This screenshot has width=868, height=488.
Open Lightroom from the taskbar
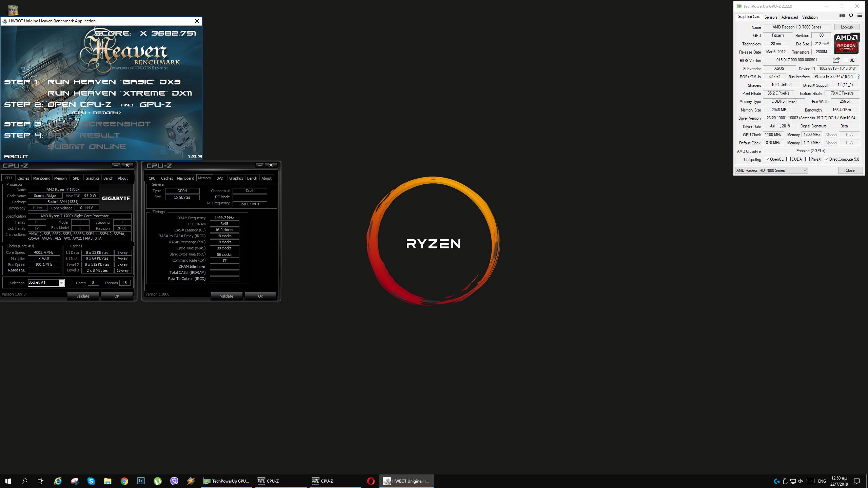click(141, 481)
